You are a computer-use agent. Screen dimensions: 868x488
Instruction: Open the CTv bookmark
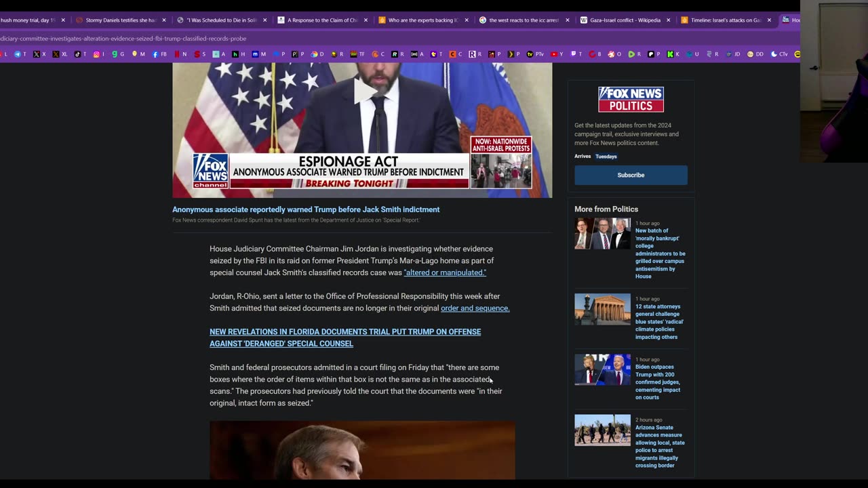point(778,54)
